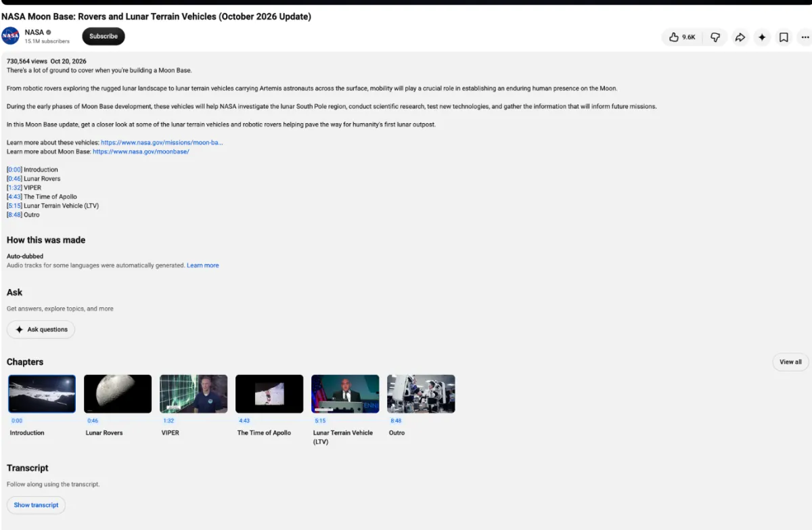Click the NASA channel avatar logo

(10, 36)
